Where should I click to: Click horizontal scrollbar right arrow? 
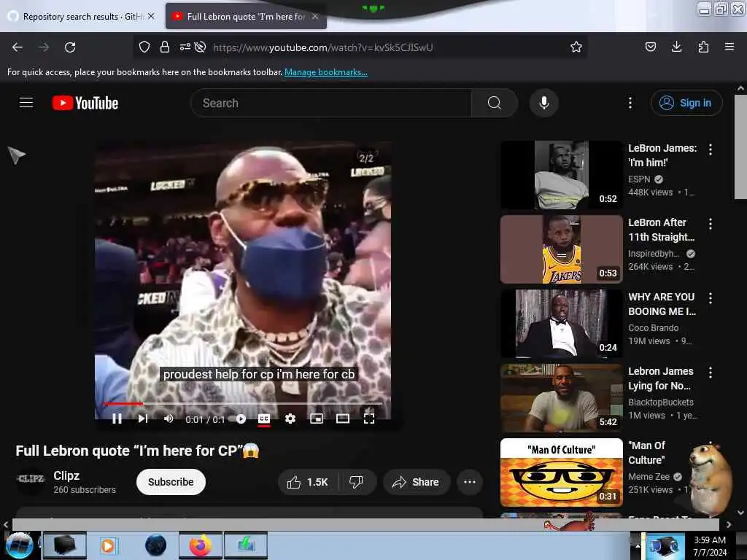729,524
